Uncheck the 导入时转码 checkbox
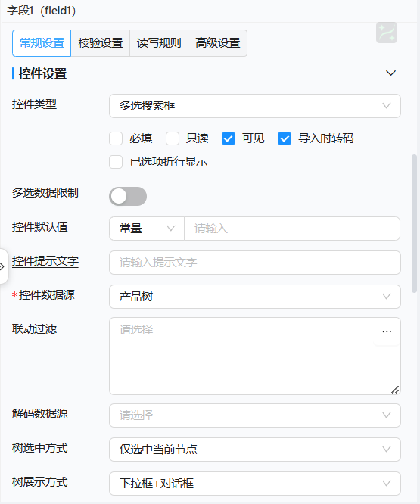The height and width of the screenshot is (504, 420). 285,138
